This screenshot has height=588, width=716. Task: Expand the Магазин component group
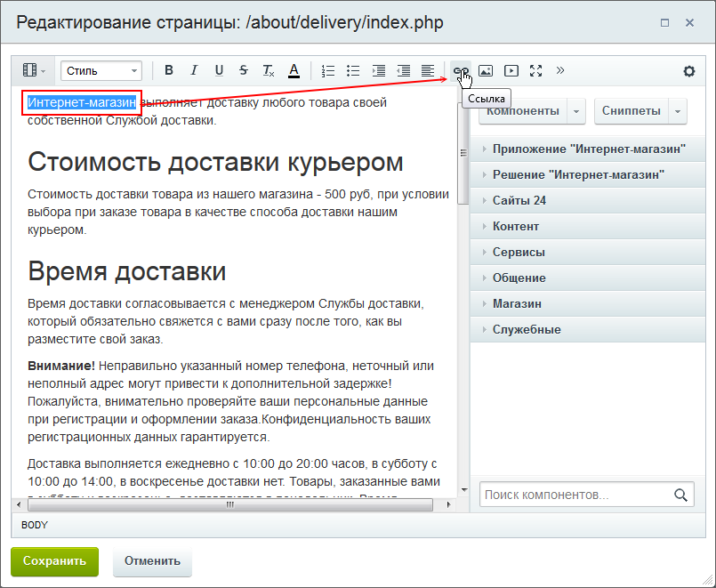pyautogui.click(x=517, y=303)
